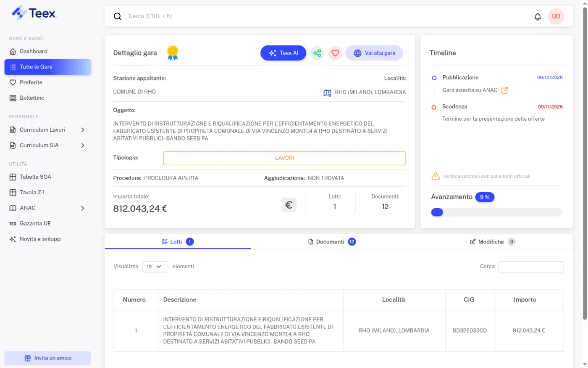Sort by CIG column header
The width and height of the screenshot is (588, 368).
point(470,300)
